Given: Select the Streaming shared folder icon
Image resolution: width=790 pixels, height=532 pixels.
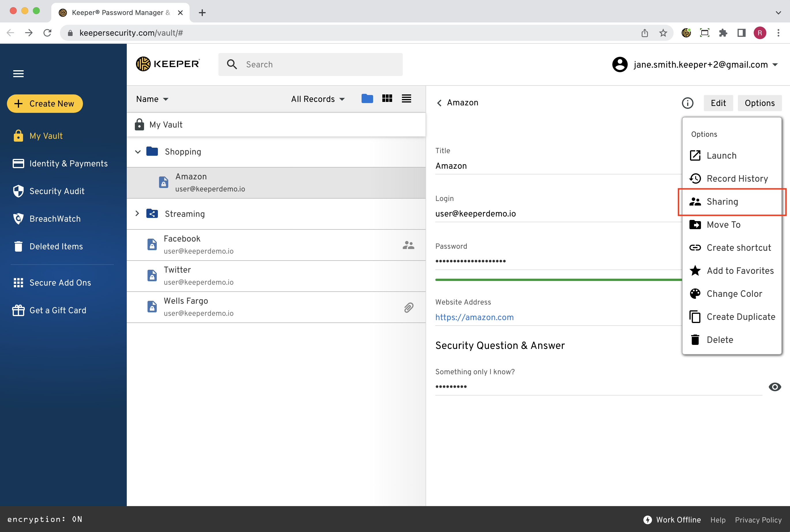Looking at the screenshot, I should [152, 213].
